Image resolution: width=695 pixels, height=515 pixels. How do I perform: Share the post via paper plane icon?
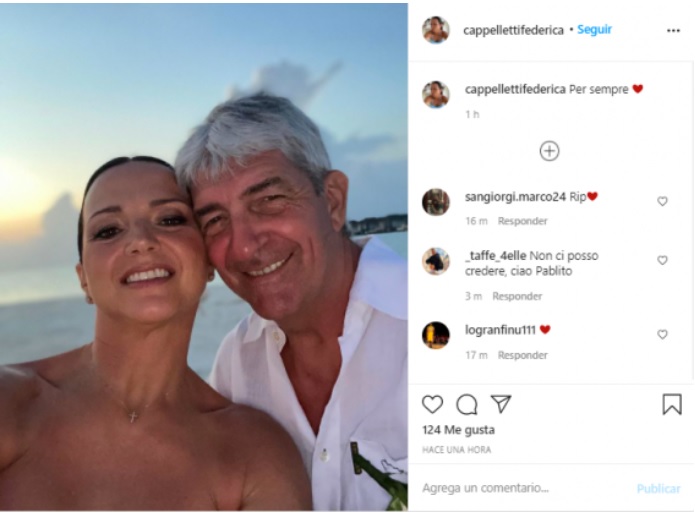pyautogui.click(x=501, y=404)
